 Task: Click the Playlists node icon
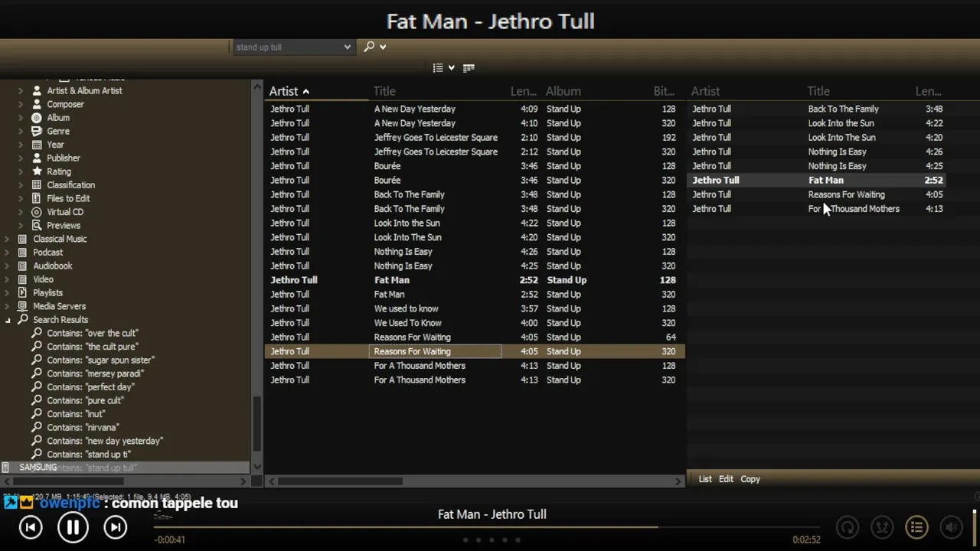[22, 292]
